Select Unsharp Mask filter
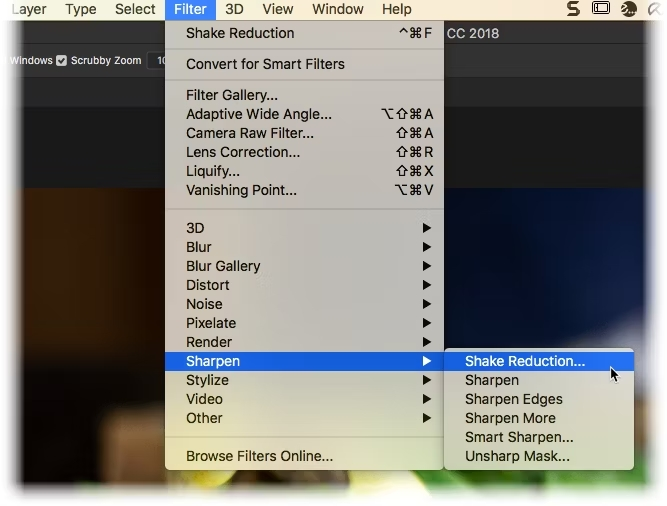667x506 pixels. pos(517,456)
